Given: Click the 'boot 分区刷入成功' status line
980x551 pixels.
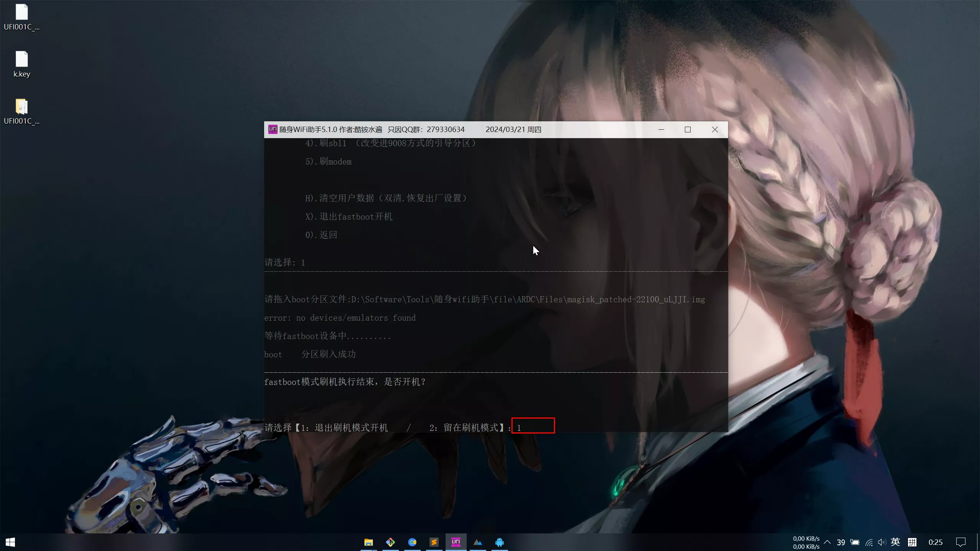Looking at the screenshot, I should click(x=310, y=354).
